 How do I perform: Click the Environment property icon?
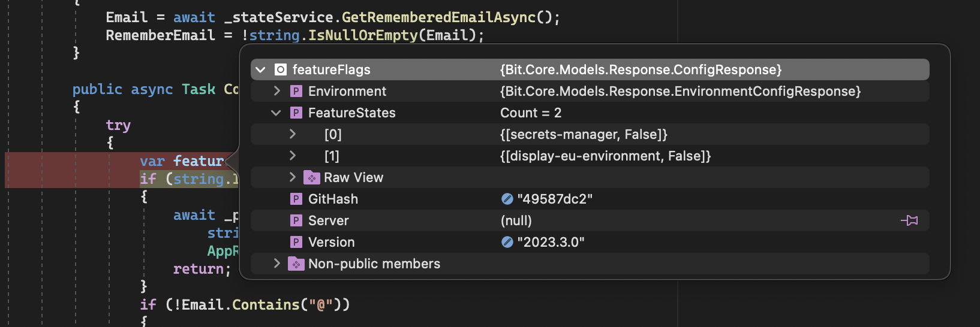pyautogui.click(x=296, y=91)
